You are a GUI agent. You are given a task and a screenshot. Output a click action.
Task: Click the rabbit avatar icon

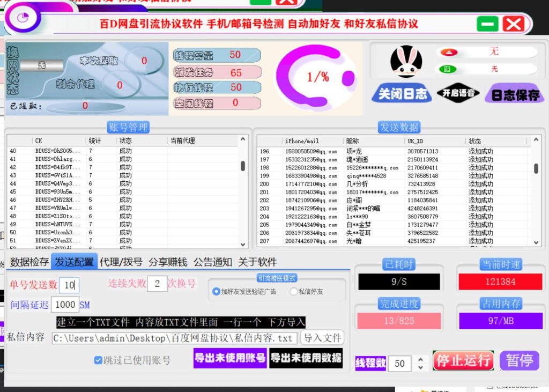pyautogui.click(x=406, y=62)
